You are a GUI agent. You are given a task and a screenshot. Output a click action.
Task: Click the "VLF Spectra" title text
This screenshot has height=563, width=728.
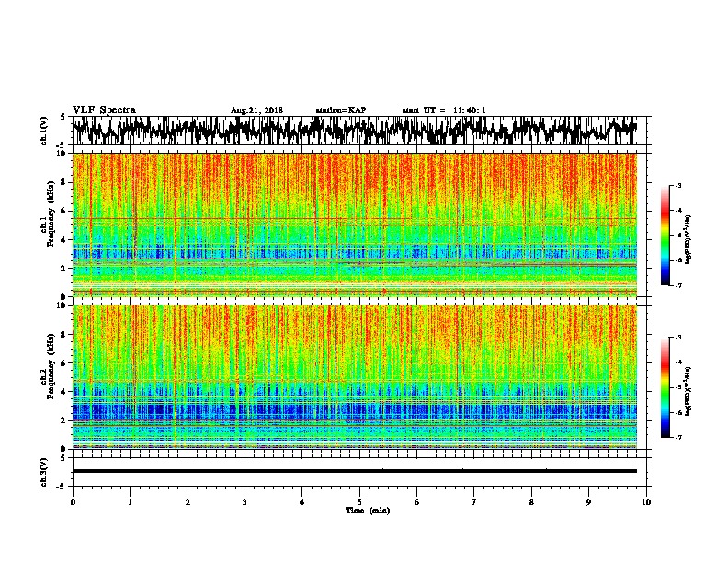coord(104,110)
